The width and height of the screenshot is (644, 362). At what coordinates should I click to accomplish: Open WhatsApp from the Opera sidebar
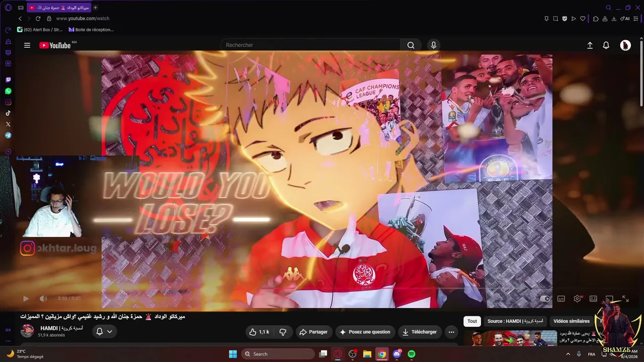(x=8, y=91)
